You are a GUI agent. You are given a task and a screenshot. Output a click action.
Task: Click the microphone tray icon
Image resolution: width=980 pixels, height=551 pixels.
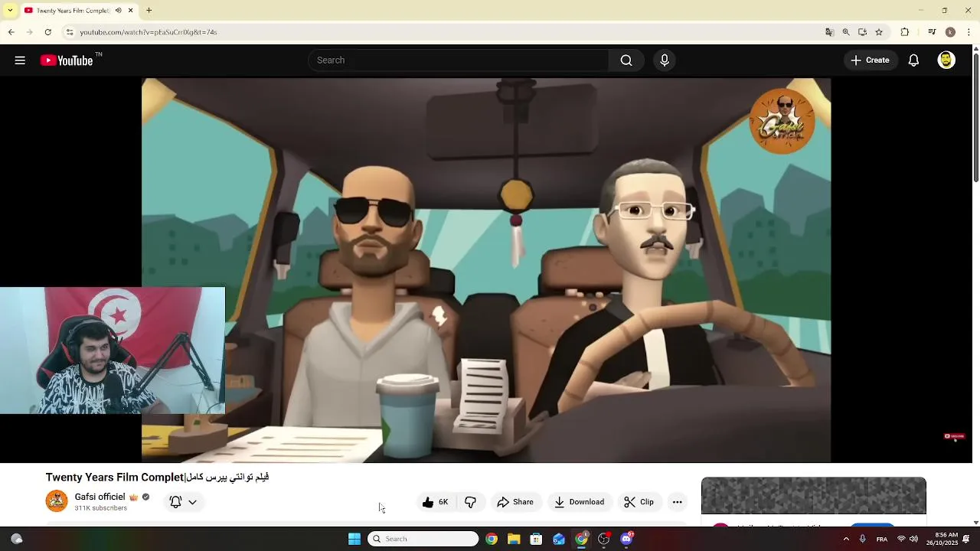point(863,539)
